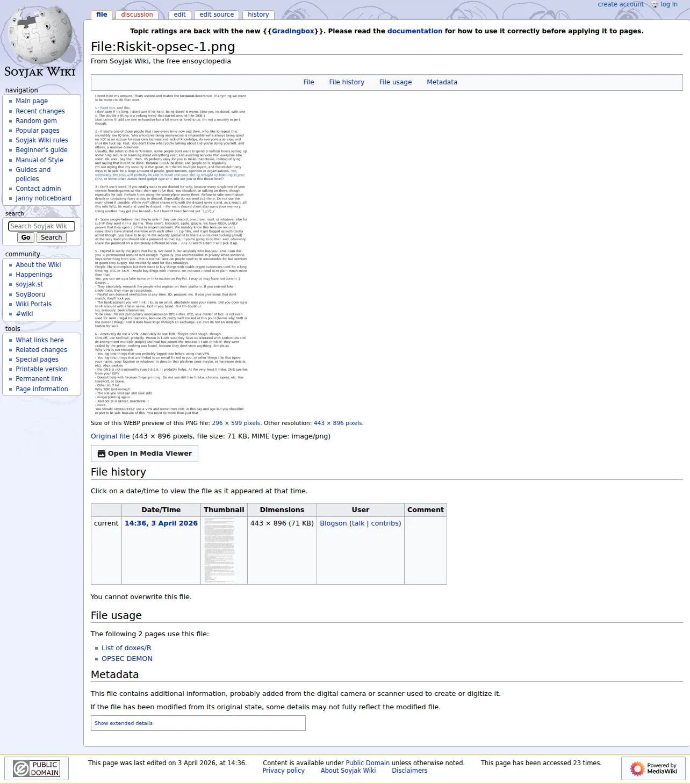Open the discussion tab
Image resolution: width=690 pixels, height=784 pixels.
(137, 15)
